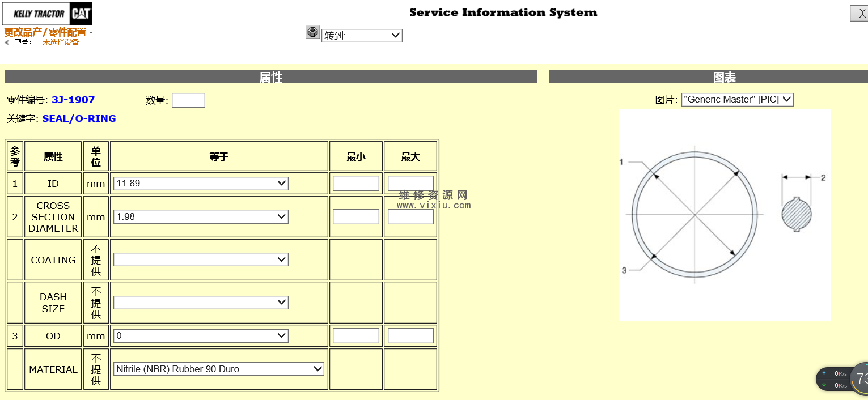Click the 更改品产/零件配置 heading link

(45, 32)
